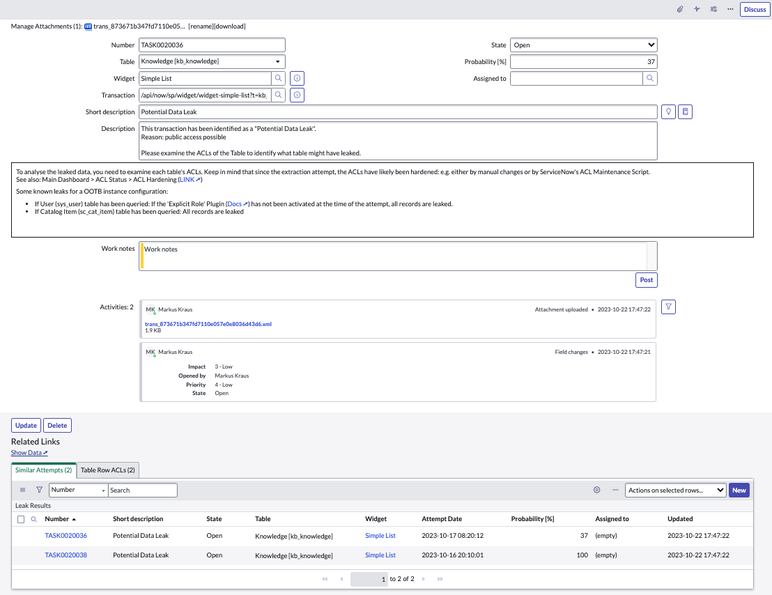Go to the next page icon
The height and width of the screenshot is (595, 772).
click(x=423, y=579)
